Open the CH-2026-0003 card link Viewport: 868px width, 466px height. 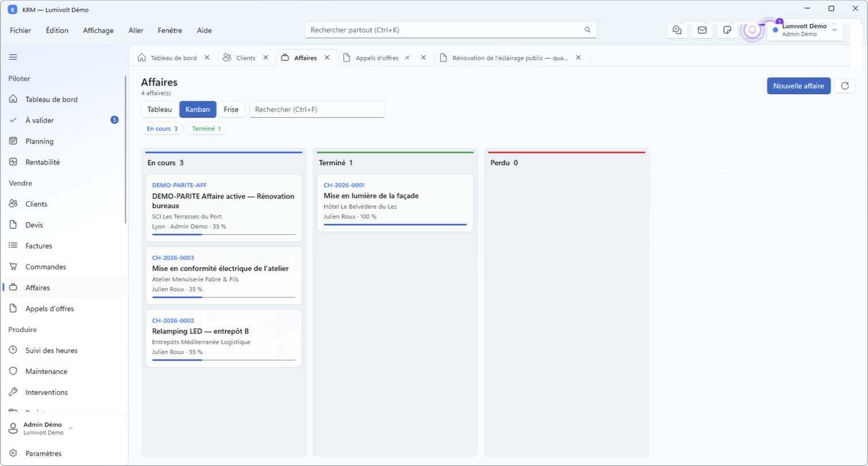[x=173, y=258]
